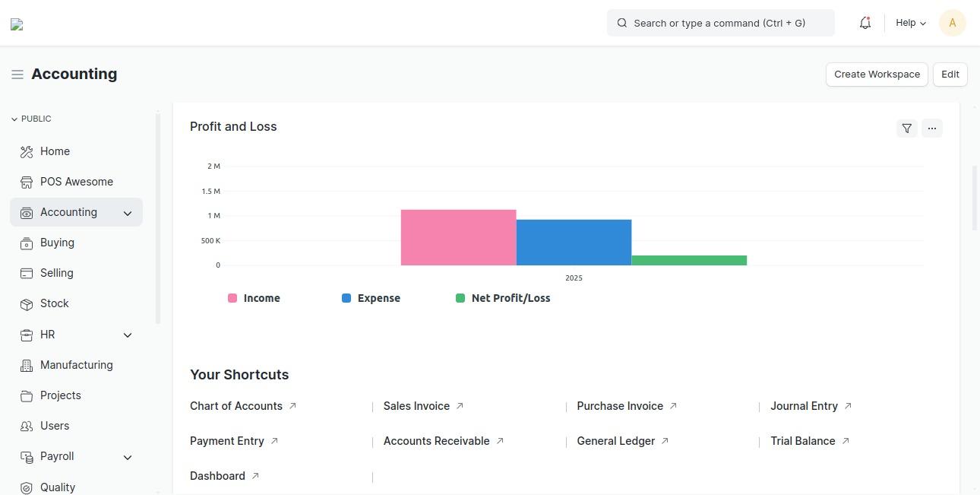Viewport: 980px width, 495px height.
Task: Click the Create Workspace button
Action: coord(877,74)
